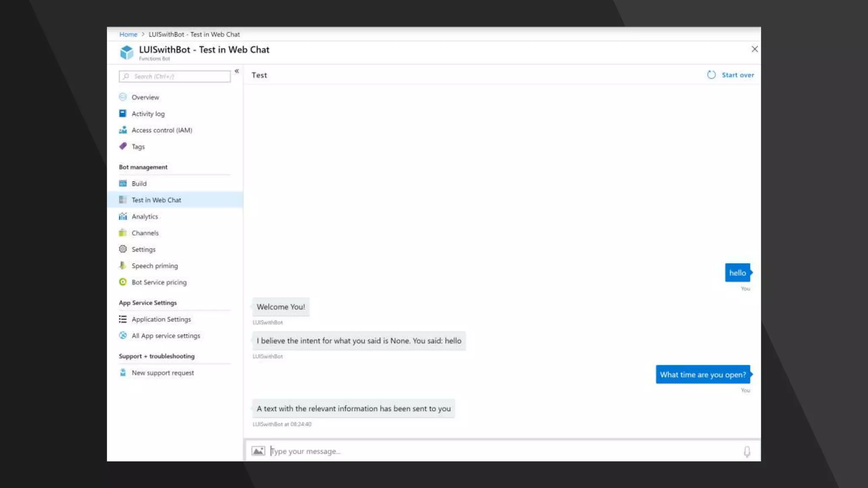Click the Analytics chart icon
The image size is (868, 488).
tap(123, 216)
